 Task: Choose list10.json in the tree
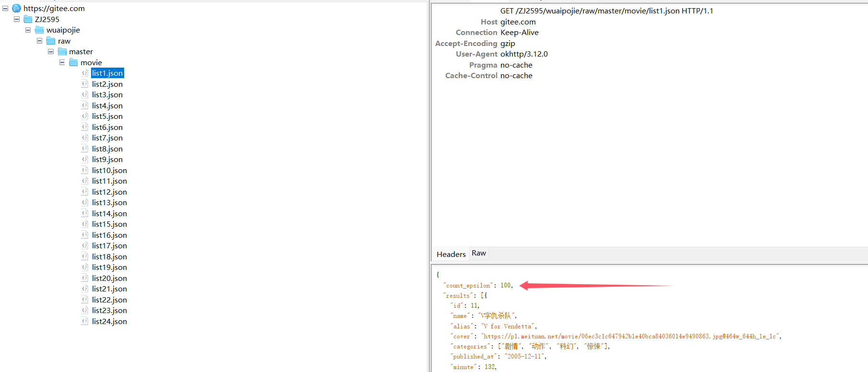(109, 170)
